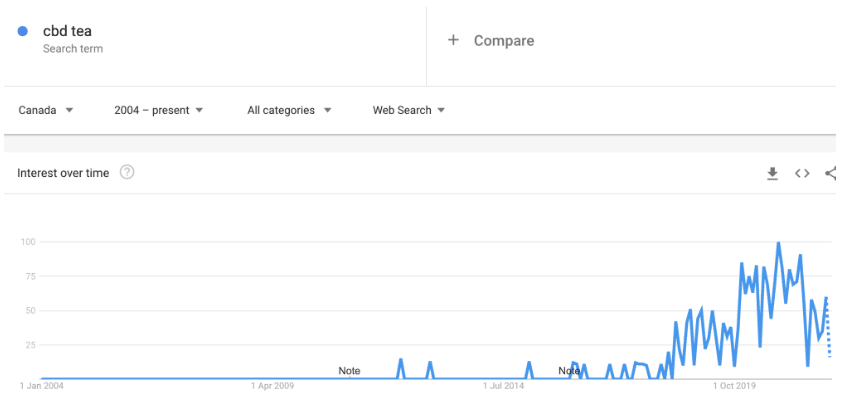Expand the Canada region dropdown
The width and height of the screenshot is (844, 406).
click(46, 110)
